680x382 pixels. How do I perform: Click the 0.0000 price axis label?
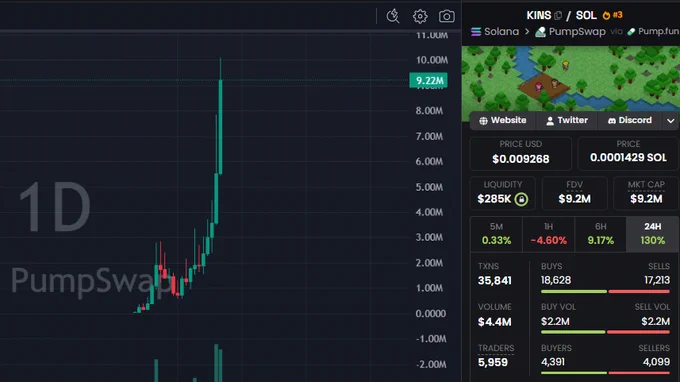pyautogui.click(x=430, y=313)
